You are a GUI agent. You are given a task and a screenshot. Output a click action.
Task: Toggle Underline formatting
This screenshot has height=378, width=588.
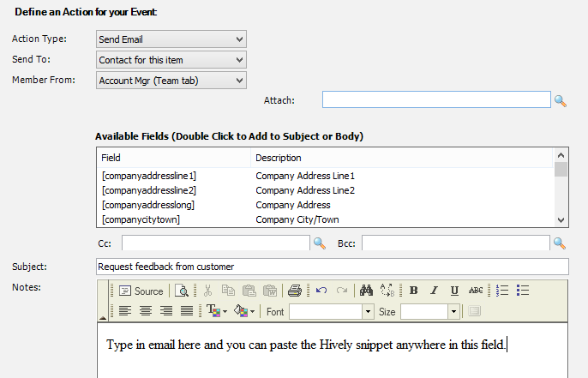point(454,291)
